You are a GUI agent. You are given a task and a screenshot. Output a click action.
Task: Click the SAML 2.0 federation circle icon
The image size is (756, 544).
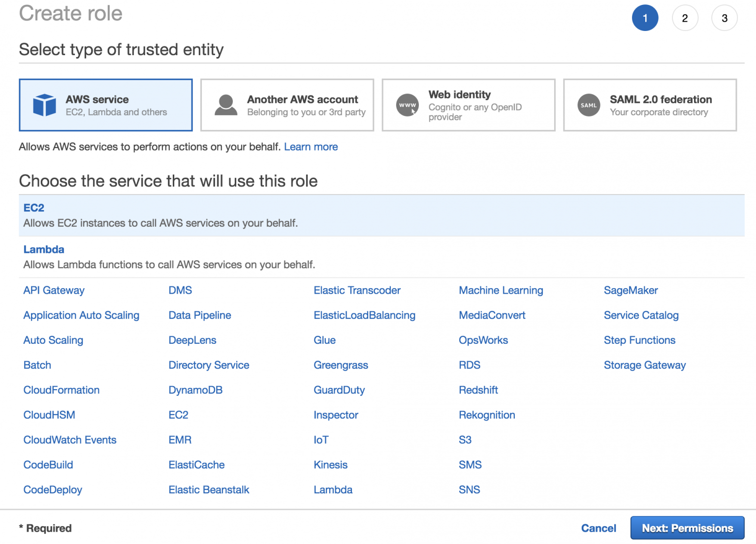click(x=589, y=105)
